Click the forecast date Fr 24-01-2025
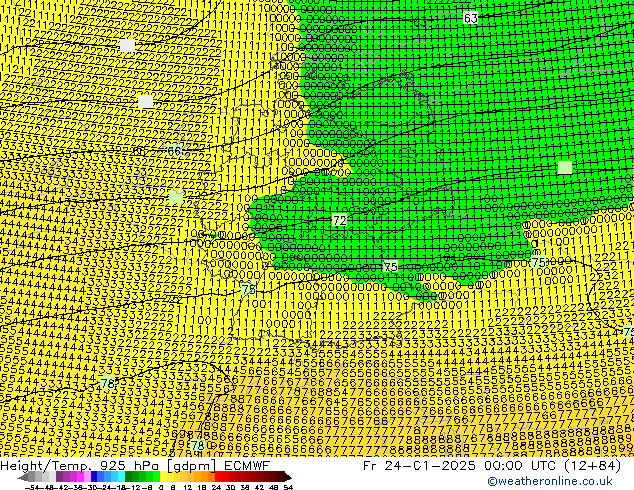 coord(418,465)
